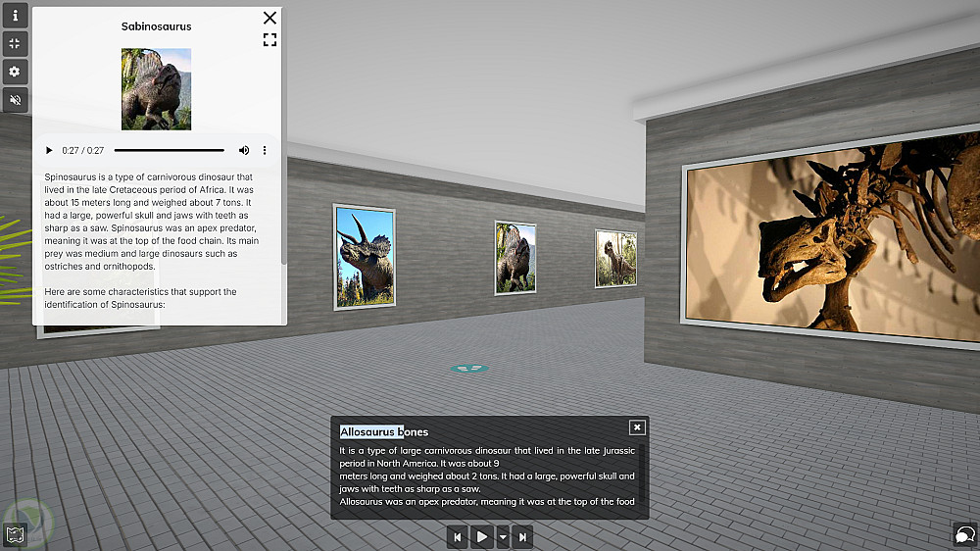This screenshot has height=551, width=980.
Task: Mute the audio player volume
Action: click(x=244, y=150)
